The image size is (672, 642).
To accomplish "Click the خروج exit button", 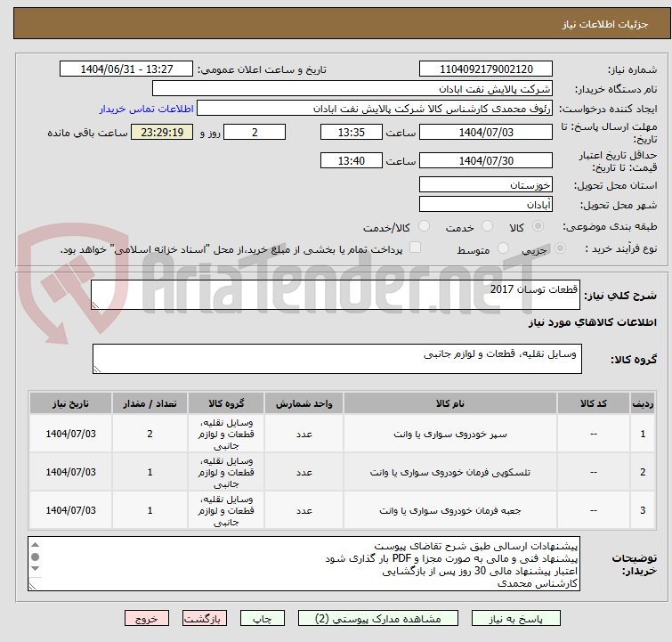I will point(147,619).
